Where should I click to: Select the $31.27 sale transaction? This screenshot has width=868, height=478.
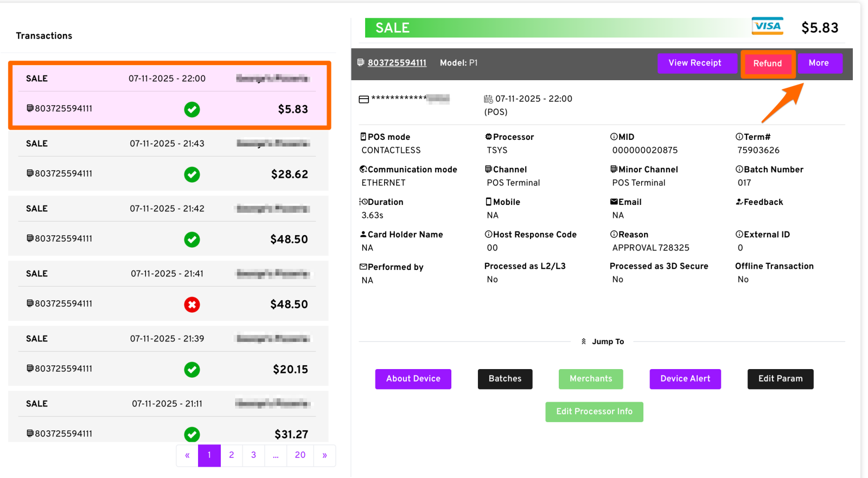click(168, 417)
